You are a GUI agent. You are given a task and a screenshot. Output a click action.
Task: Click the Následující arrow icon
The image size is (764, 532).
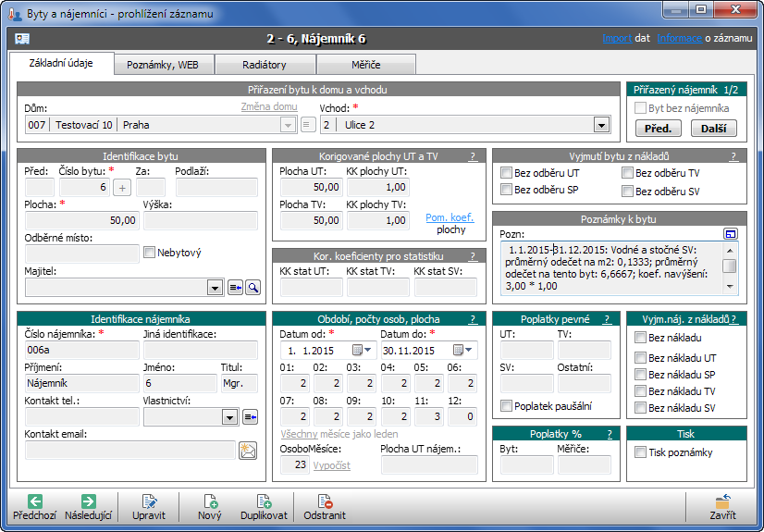tap(88, 501)
